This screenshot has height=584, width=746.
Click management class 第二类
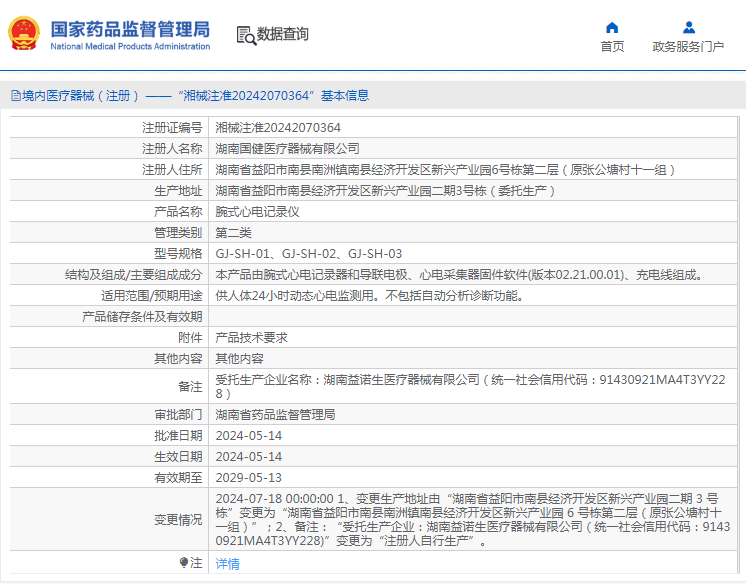(234, 232)
